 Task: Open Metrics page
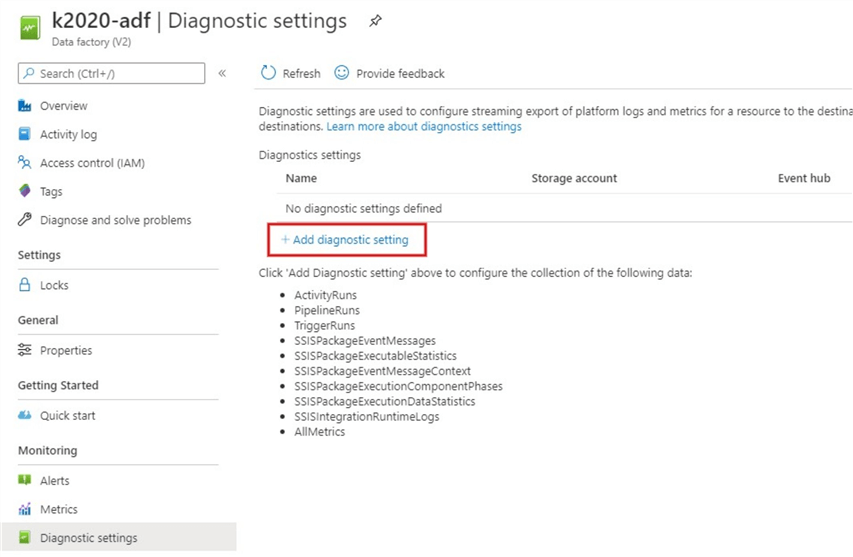(59, 509)
